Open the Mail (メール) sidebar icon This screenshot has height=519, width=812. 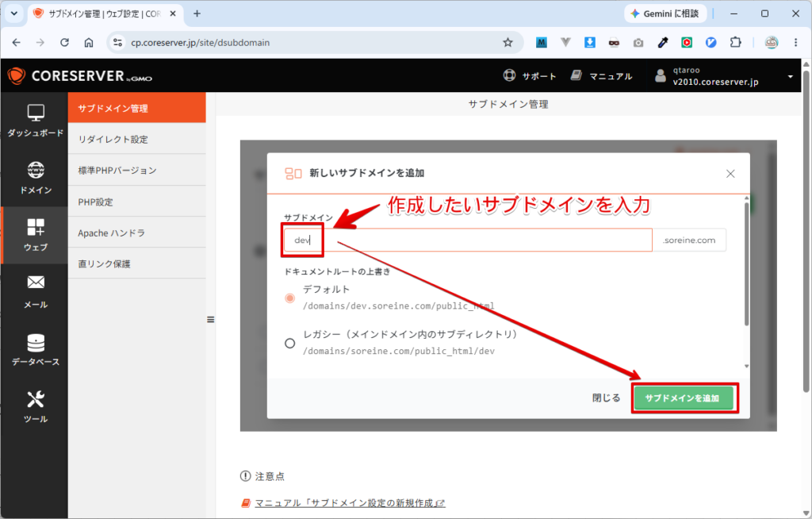(35, 292)
